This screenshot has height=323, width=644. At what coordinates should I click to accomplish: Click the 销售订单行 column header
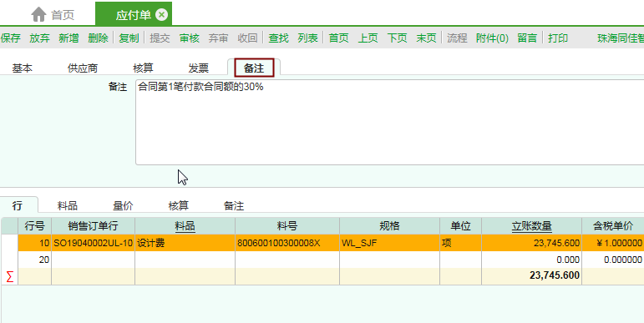coord(94,226)
